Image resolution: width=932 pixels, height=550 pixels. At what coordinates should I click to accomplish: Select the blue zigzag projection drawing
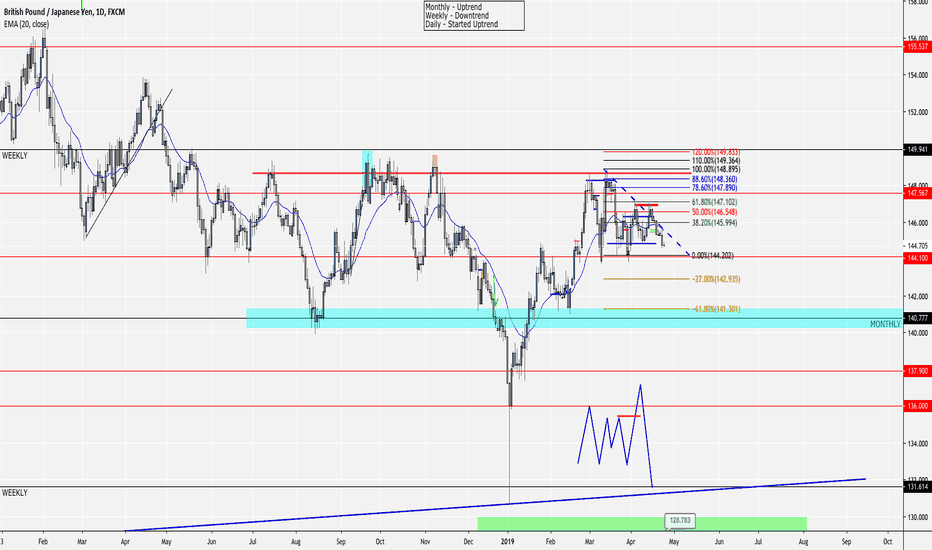[615, 436]
